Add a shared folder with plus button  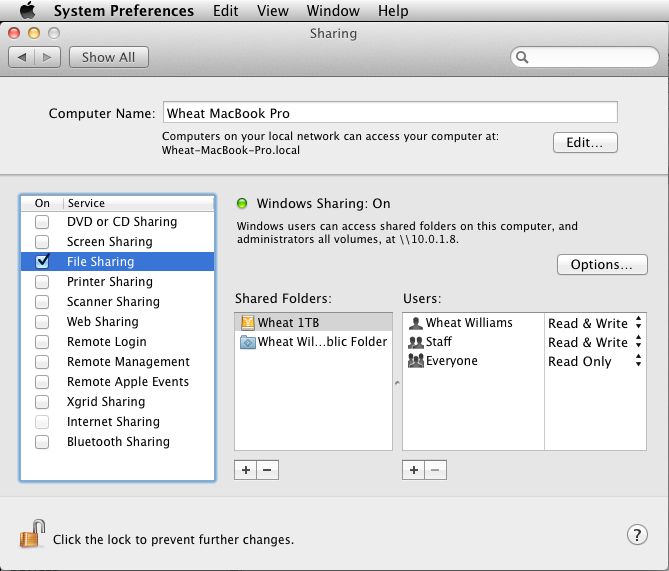[246, 470]
